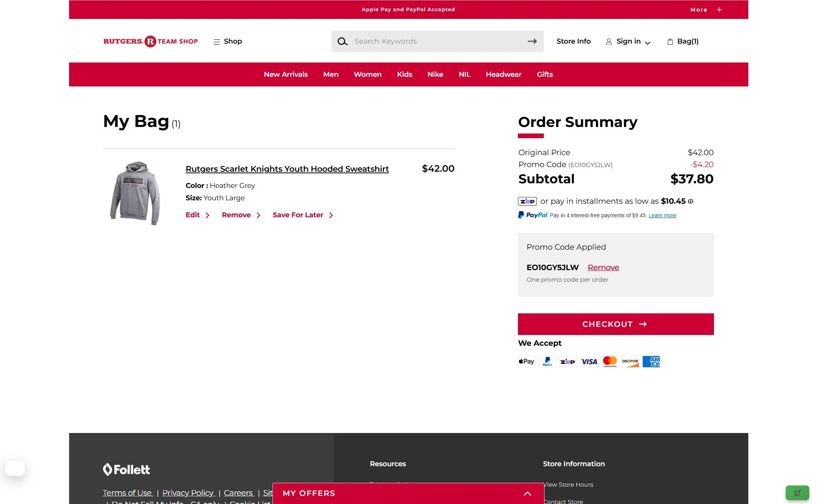Click the American Express payment icon

(651, 362)
